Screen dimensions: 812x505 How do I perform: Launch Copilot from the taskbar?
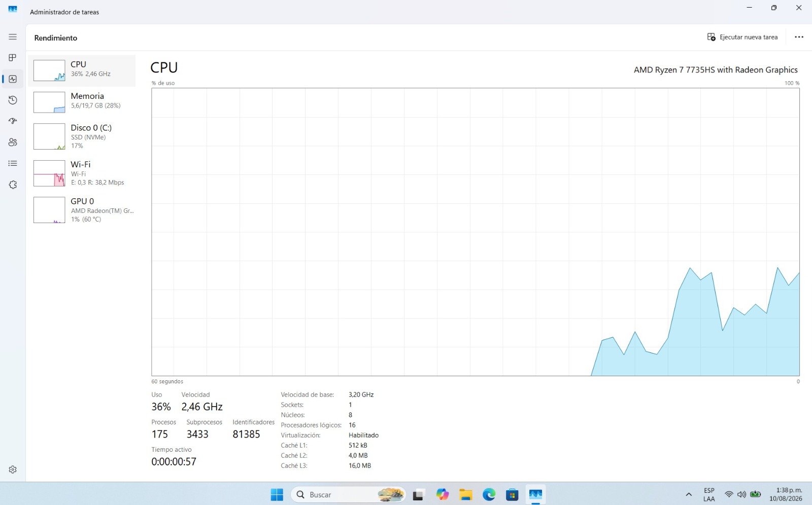(443, 494)
